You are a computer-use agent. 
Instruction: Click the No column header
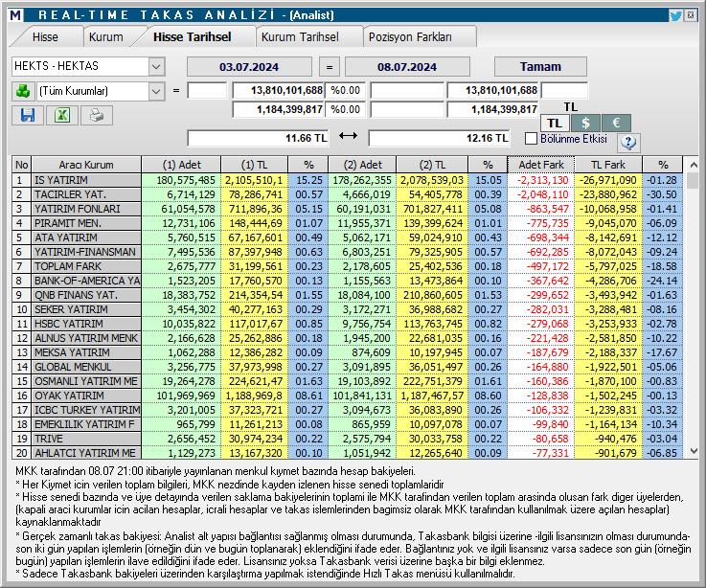click(22, 165)
